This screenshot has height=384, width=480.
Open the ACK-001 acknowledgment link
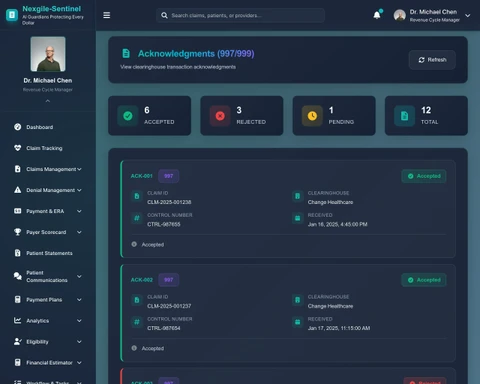[141, 176]
